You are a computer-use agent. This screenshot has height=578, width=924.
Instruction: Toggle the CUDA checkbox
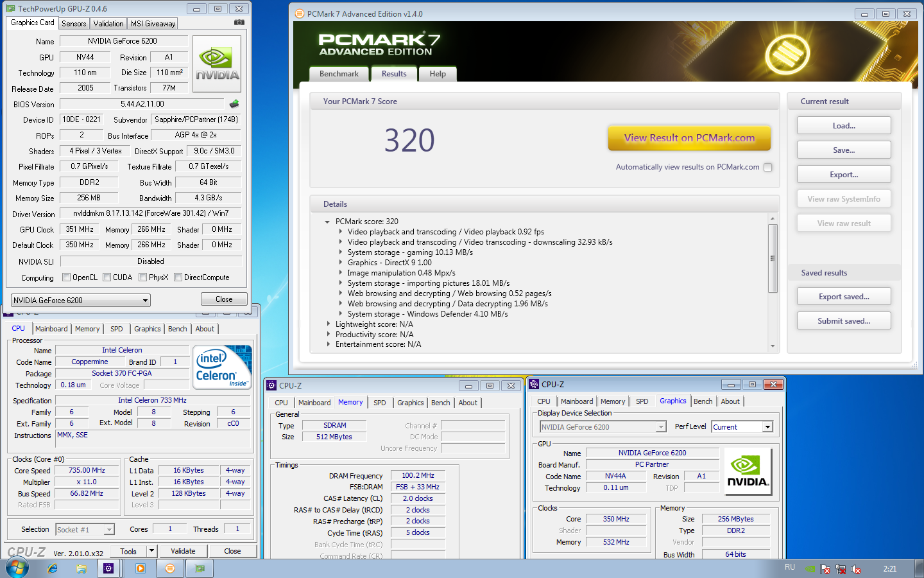[x=107, y=277]
